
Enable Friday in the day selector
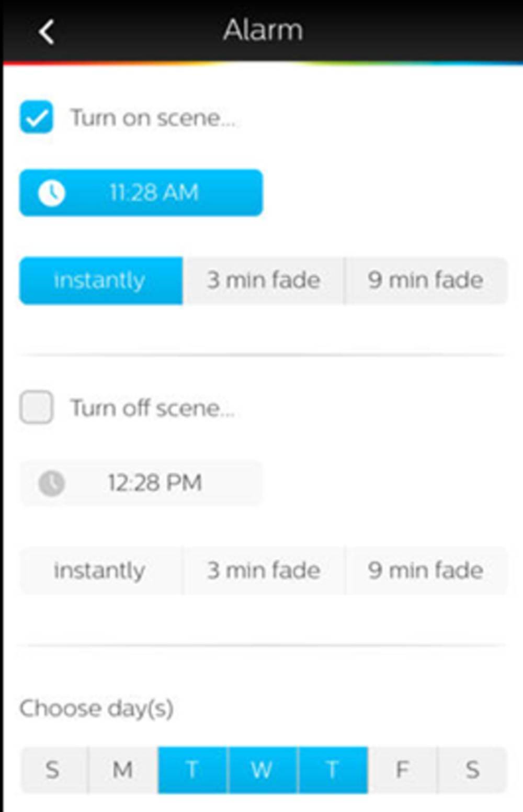[x=402, y=770]
